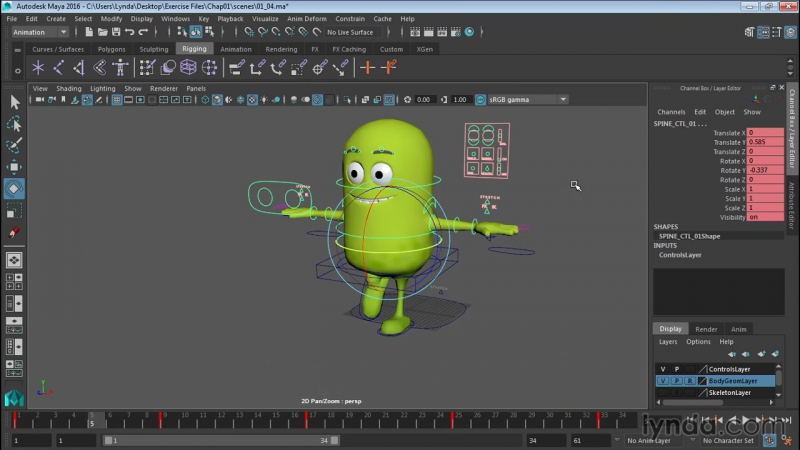Select the Scale tool
The width and height of the screenshot is (800, 450).
tap(14, 210)
